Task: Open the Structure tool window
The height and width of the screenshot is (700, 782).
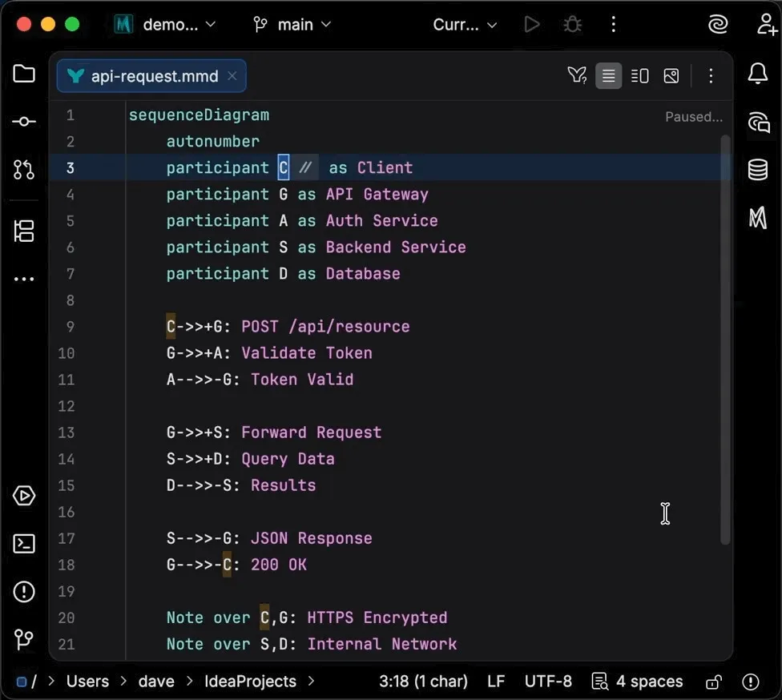Action: click(x=24, y=231)
